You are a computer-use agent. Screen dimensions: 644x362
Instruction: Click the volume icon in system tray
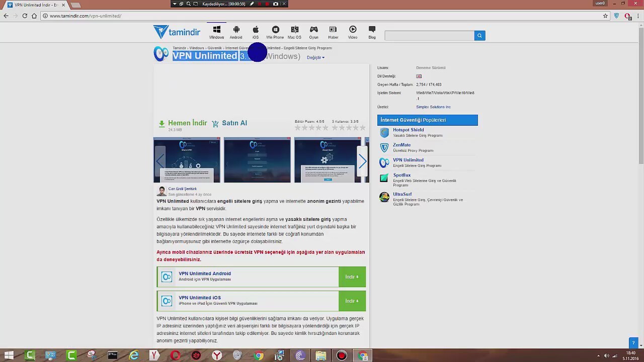(606, 355)
